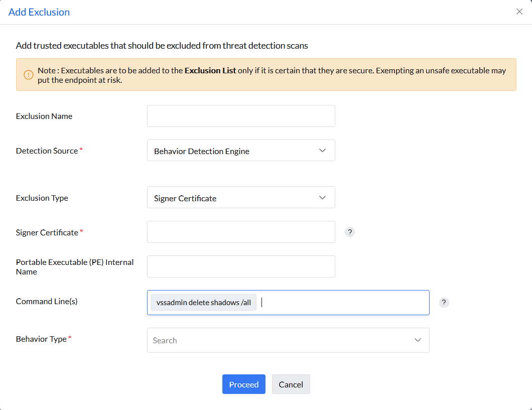
Task: Click the Cancel button
Action: [291, 384]
